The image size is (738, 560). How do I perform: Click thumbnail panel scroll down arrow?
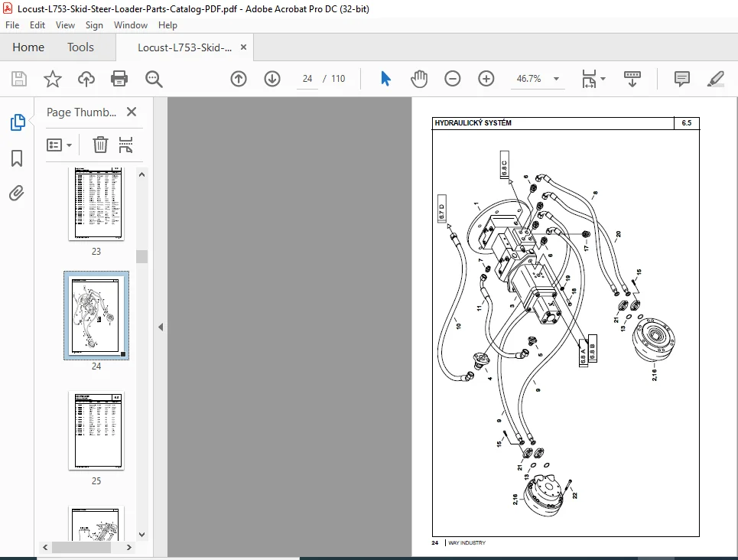tap(141, 535)
